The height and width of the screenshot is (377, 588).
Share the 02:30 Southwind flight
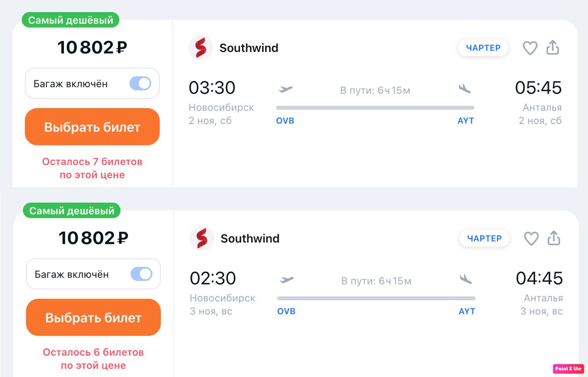click(x=554, y=238)
